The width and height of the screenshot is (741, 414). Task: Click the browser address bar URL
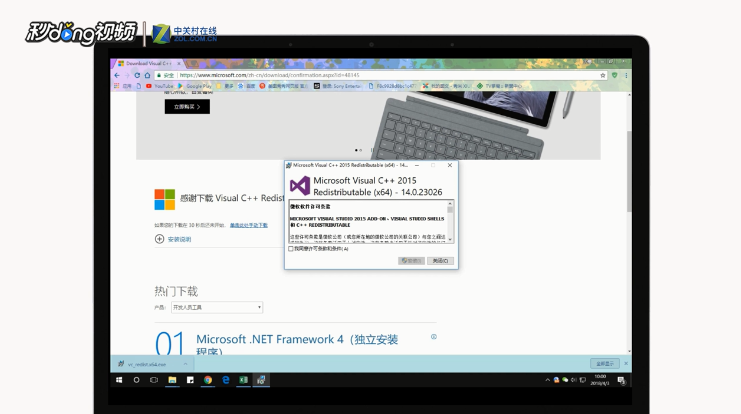[x=269, y=75]
